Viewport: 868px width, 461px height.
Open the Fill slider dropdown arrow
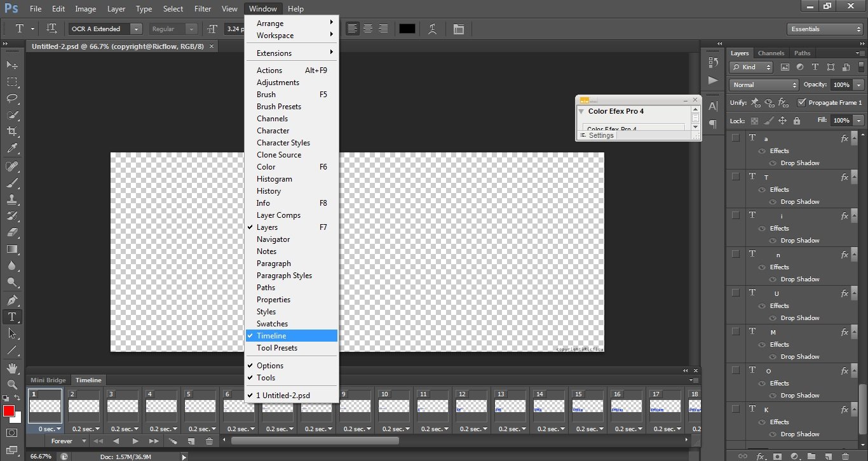(x=859, y=120)
